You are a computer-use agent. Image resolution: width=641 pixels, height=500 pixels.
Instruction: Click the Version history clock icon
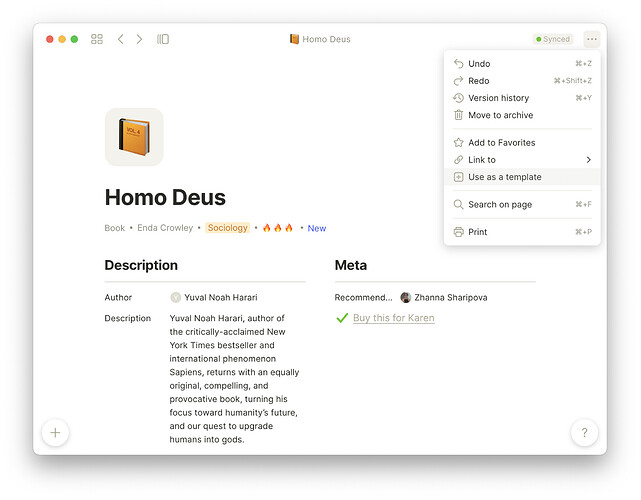[x=458, y=98]
